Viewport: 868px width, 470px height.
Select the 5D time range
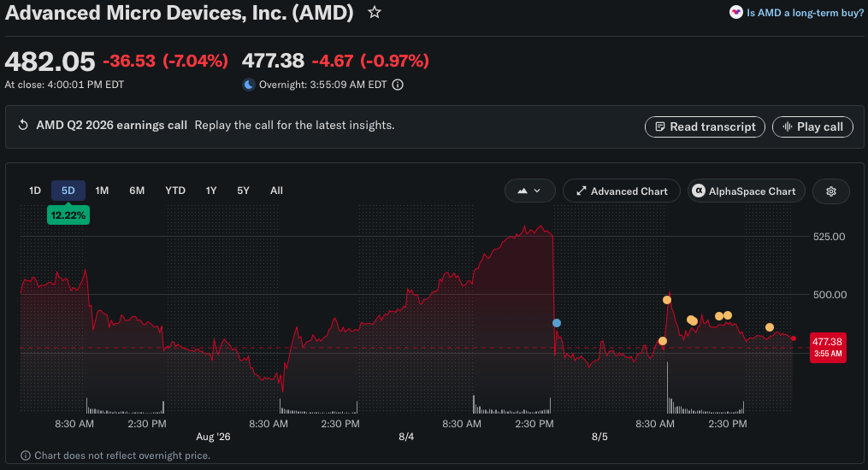[x=68, y=191]
